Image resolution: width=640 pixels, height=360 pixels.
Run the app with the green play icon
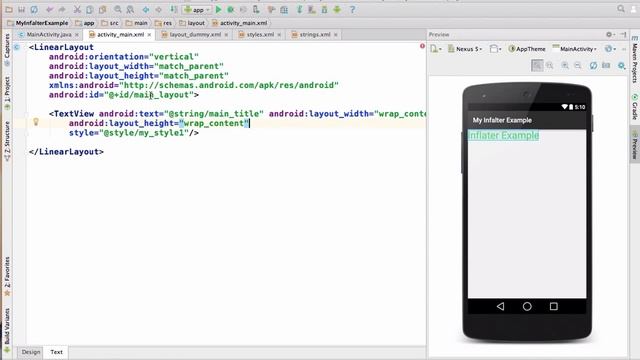[x=218, y=9]
